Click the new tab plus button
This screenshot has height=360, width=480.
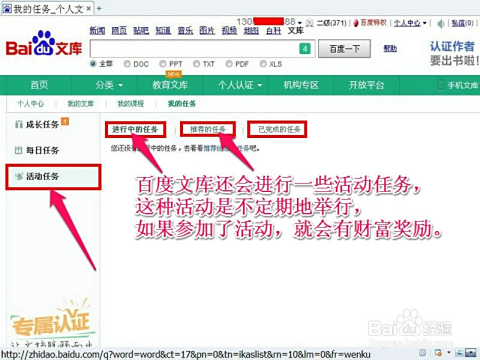(99, 9)
